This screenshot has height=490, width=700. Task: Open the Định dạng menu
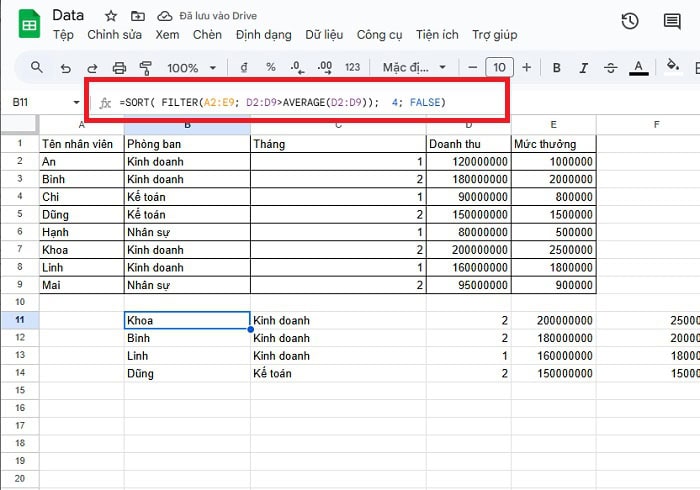(x=263, y=35)
